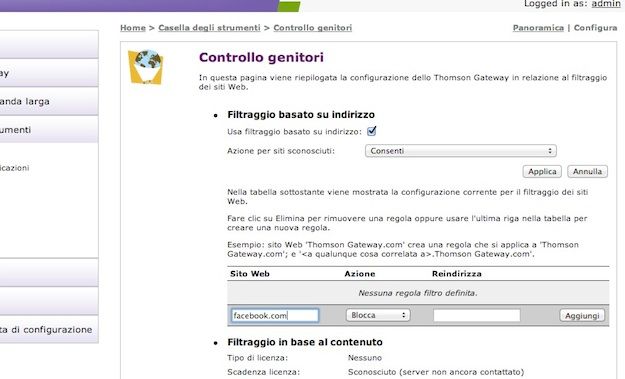The width and height of the screenshot is (625, 379).
Task: Click 'Sconosciuto (server non ancora contattato)' text
Action: pos(436,372)
